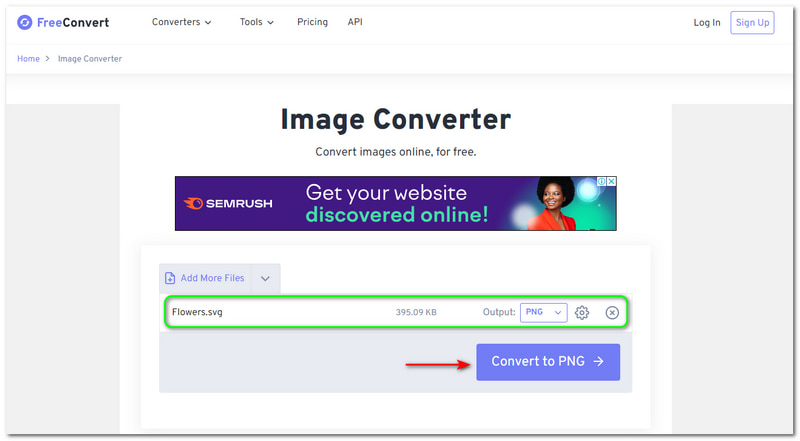Open the Semrush banner ad
Screen dimensions: 800x441
395,203
